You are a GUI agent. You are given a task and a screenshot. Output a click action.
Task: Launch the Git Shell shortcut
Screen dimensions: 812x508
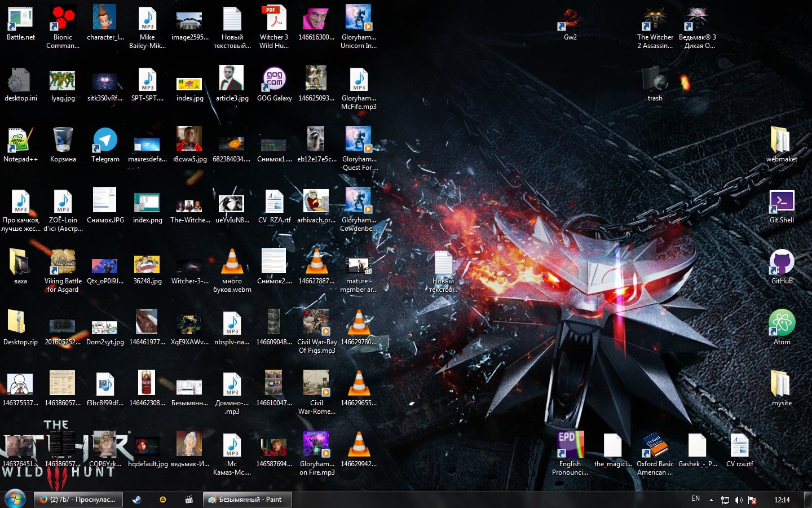(x=782, y=206)
